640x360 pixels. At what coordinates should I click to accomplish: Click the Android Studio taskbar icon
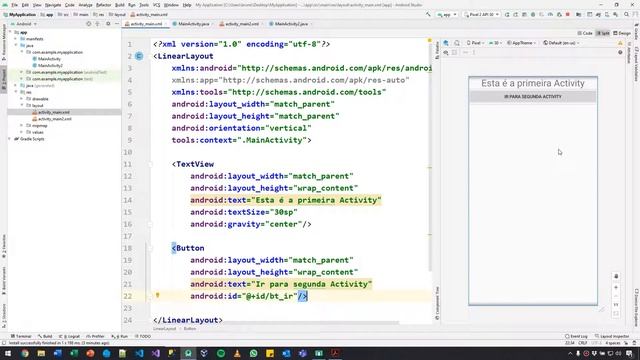(x=188, y=353)
